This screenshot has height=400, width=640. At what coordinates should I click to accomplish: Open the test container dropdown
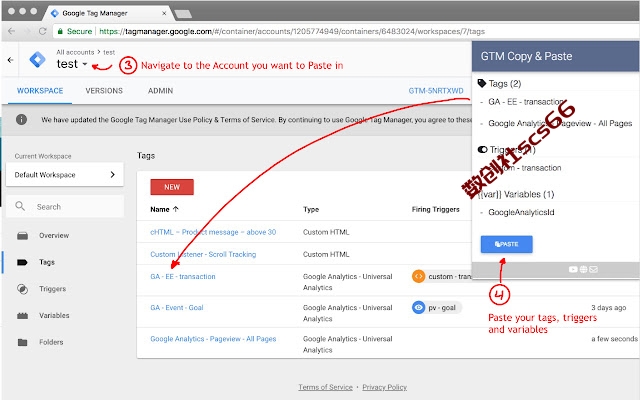pyautogui.click(x=72, y=64)
